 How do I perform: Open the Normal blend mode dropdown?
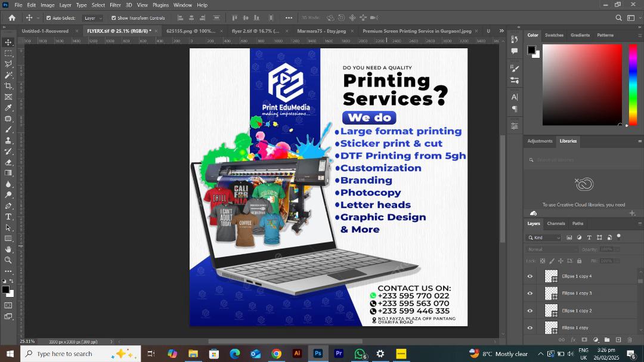coord(552,249)
